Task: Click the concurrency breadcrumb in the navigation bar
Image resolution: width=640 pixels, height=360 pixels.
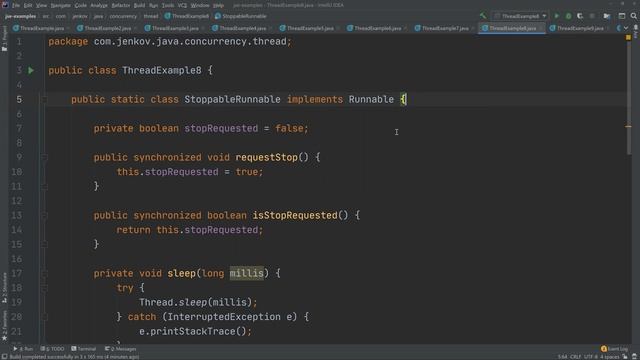Action: [x=123, y=16]
